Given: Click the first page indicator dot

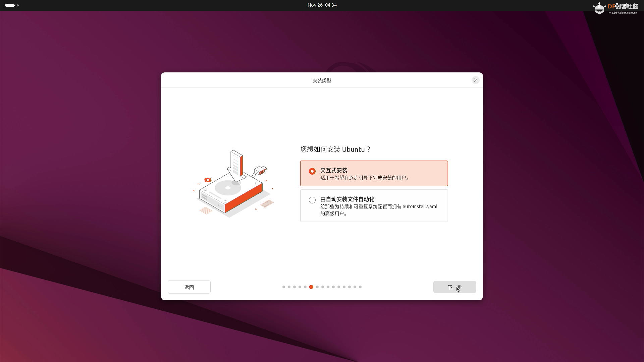Looking at the screenshot, I should point(284,287).
